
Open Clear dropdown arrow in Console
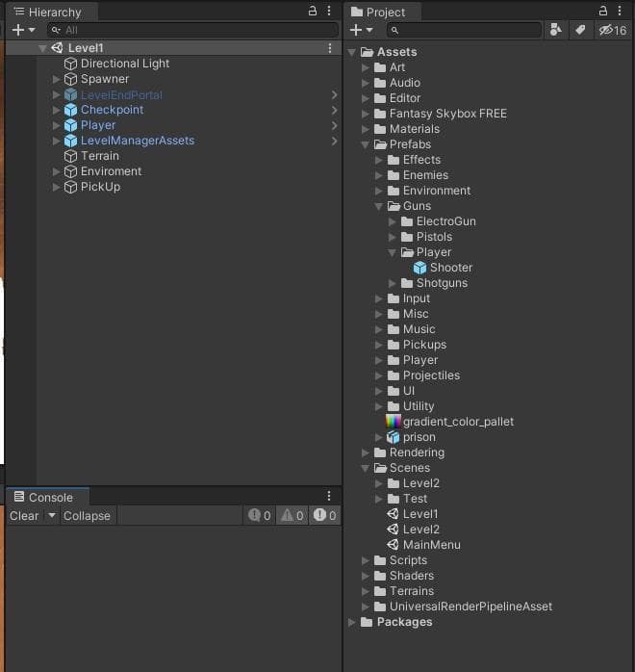pyautogui.click(x=52, y=516)
